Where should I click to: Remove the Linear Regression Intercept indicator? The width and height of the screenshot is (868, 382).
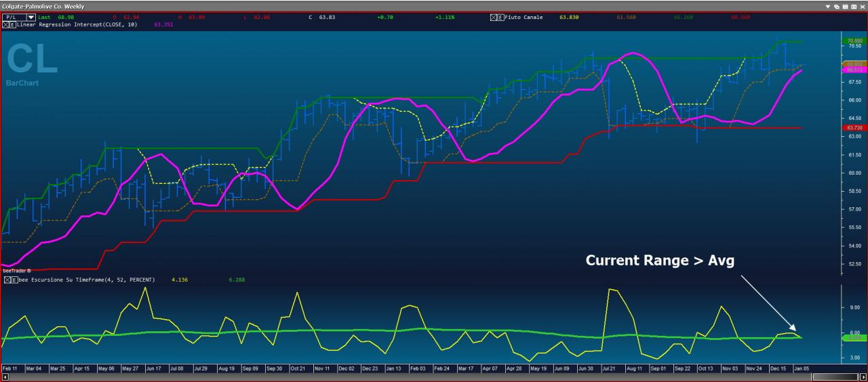point(5,24)
